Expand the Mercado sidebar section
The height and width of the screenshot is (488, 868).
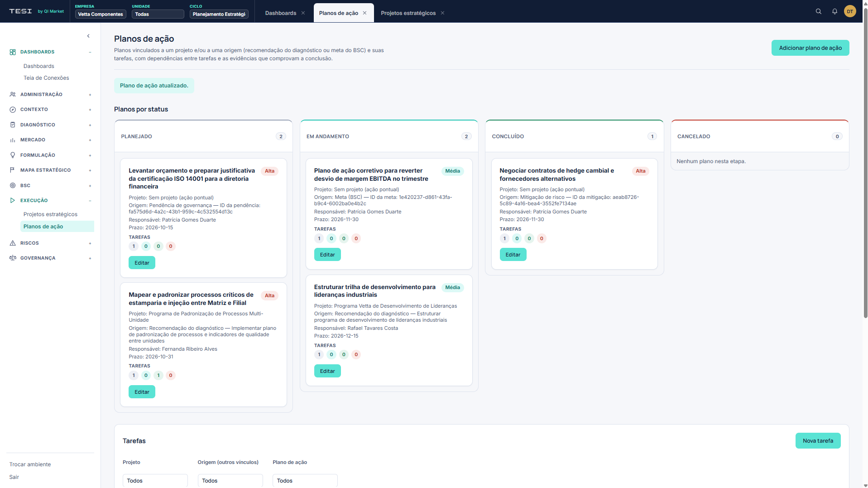[x=90, y=140]
